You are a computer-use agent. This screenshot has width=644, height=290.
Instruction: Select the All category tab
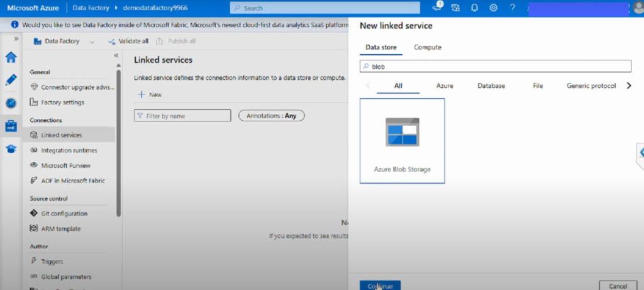pyautogui.click(x=398, y=86)
